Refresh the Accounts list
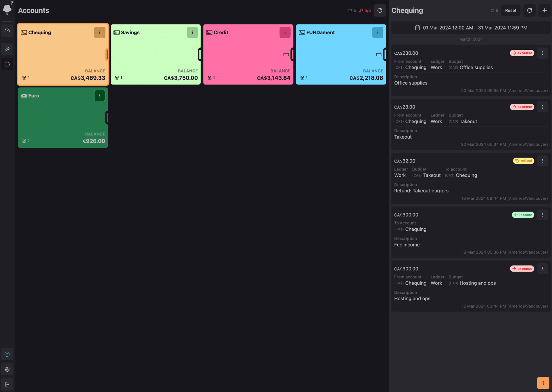This screenshot has height=392, width=552. click(x=379, y=10)
